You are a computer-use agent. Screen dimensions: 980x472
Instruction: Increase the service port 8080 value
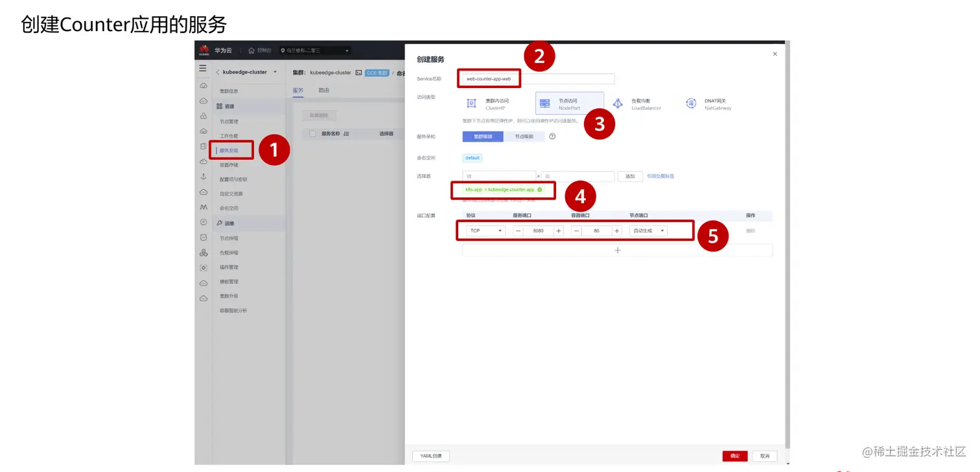pos(559,230)
